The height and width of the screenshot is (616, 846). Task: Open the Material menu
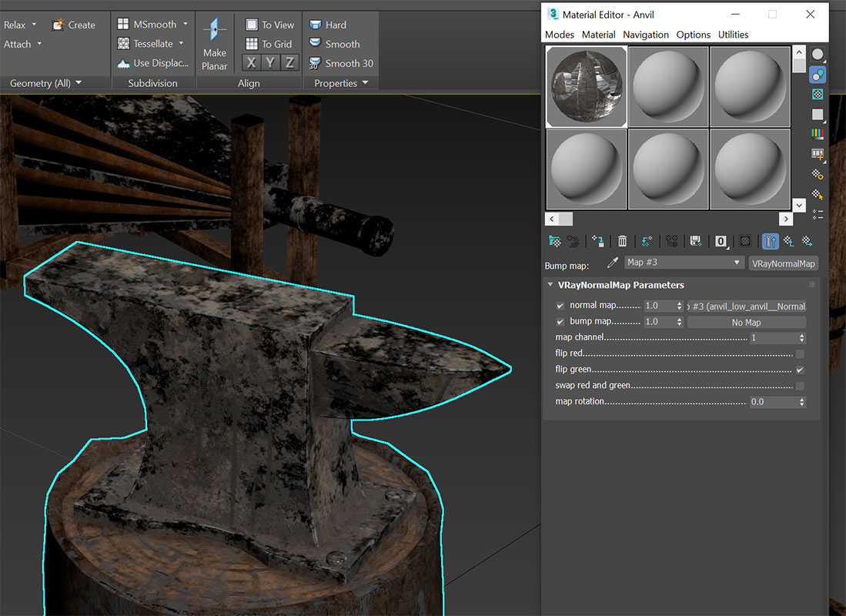point(598,35)
